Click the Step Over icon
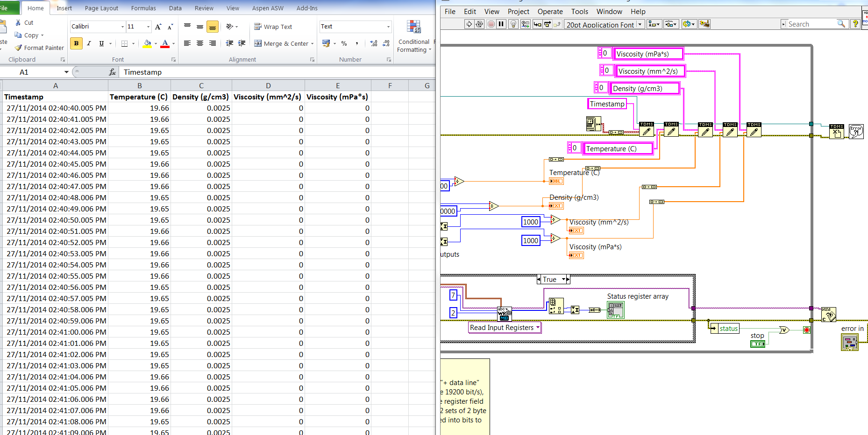 547,24
